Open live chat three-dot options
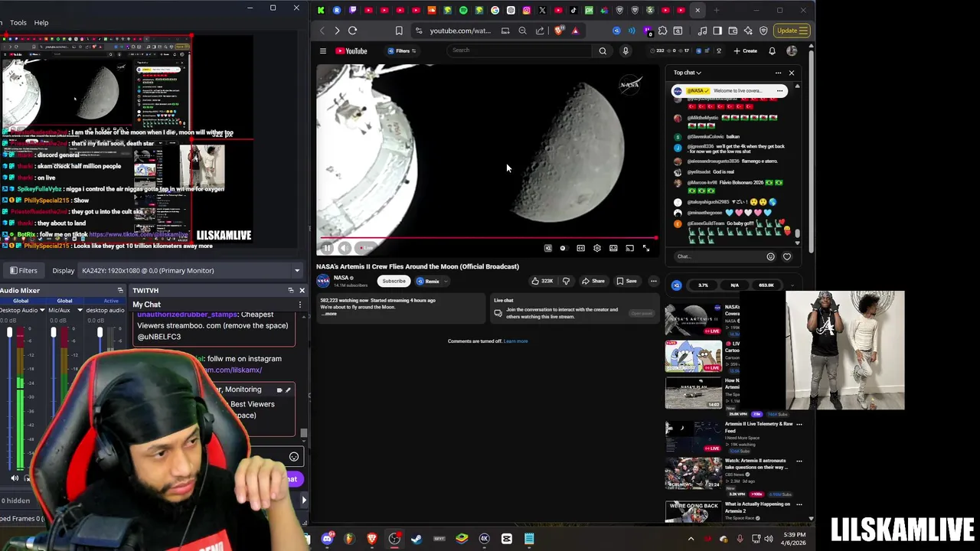The height and width of the screenshot is (551, 980). point(778,73)
